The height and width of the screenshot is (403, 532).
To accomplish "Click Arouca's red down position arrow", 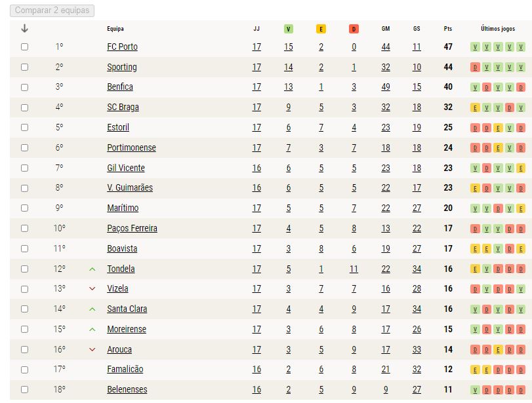I will 92,349.
